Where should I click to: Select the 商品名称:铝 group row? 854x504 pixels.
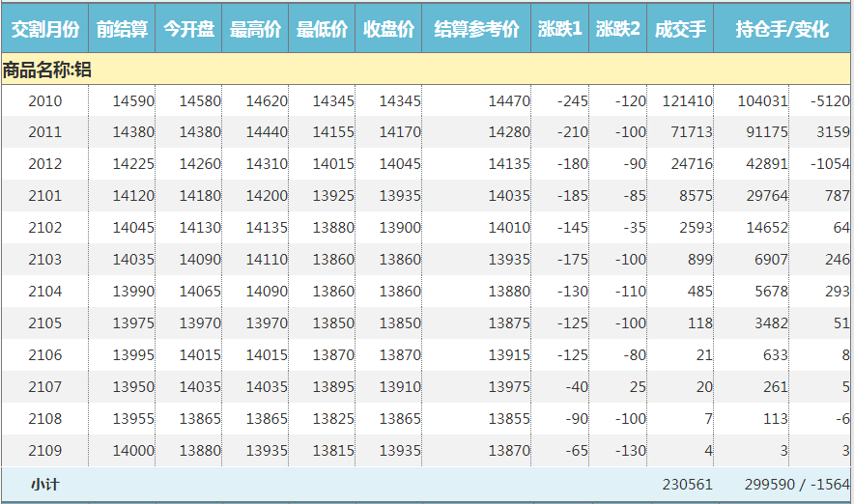47,70
